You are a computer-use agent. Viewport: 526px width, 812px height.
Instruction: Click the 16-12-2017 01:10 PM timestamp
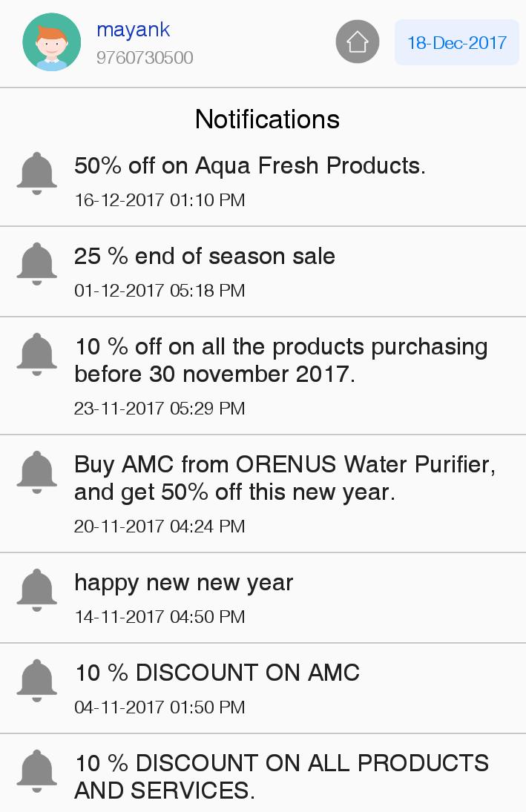(160, 200)
